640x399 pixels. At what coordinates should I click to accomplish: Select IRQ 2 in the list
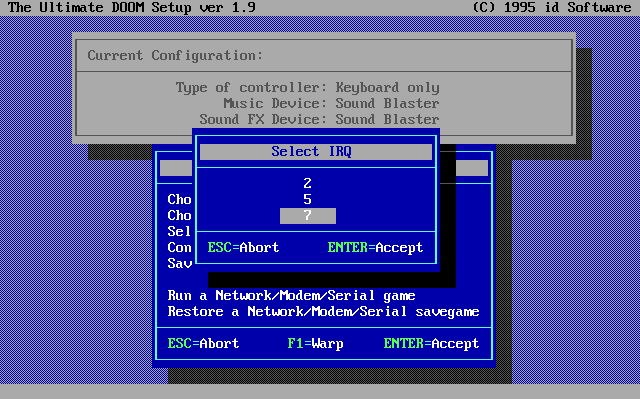(x=307, y=183)
